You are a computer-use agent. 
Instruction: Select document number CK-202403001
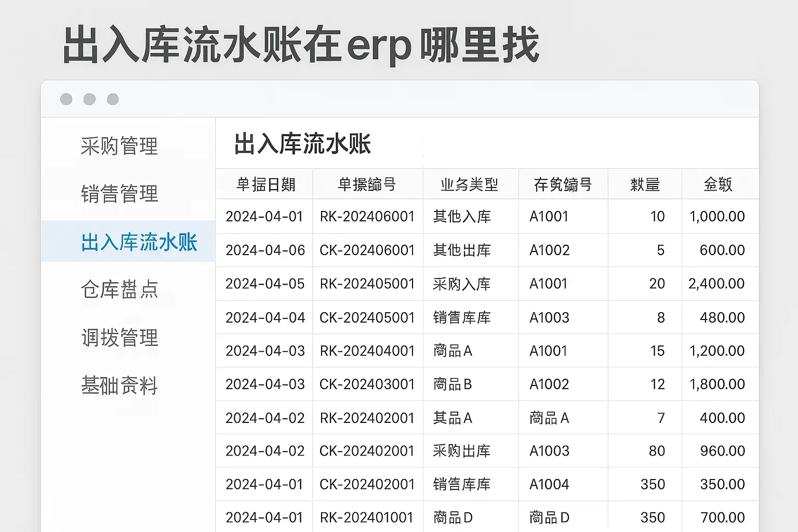367,384
